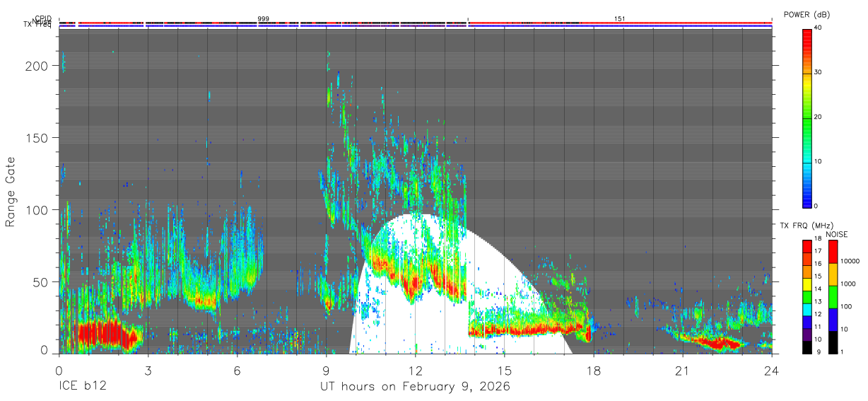
Task: Select the 13 label on TX FRQ scale
Action: (818, 302)
